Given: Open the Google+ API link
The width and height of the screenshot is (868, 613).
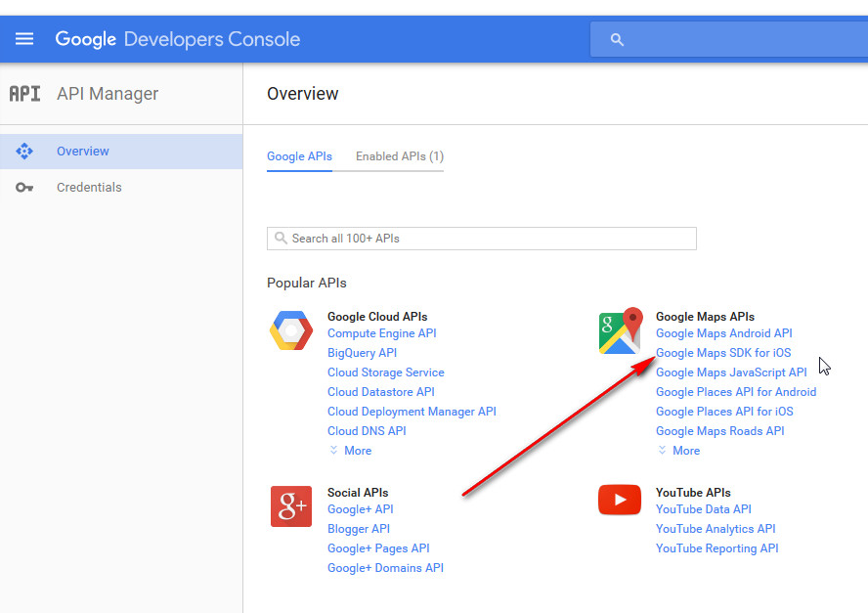Looking at the screenshot, I should coord(361,509).
